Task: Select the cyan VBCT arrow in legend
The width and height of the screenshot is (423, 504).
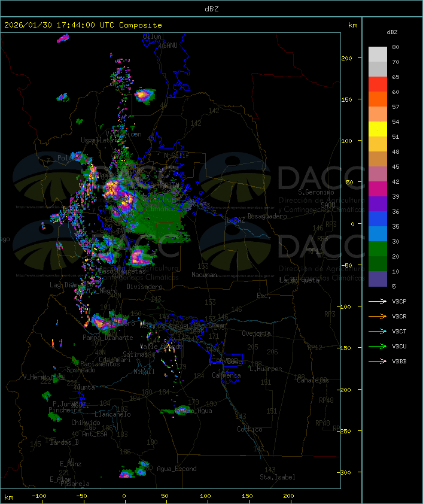Action: point(378,332)
